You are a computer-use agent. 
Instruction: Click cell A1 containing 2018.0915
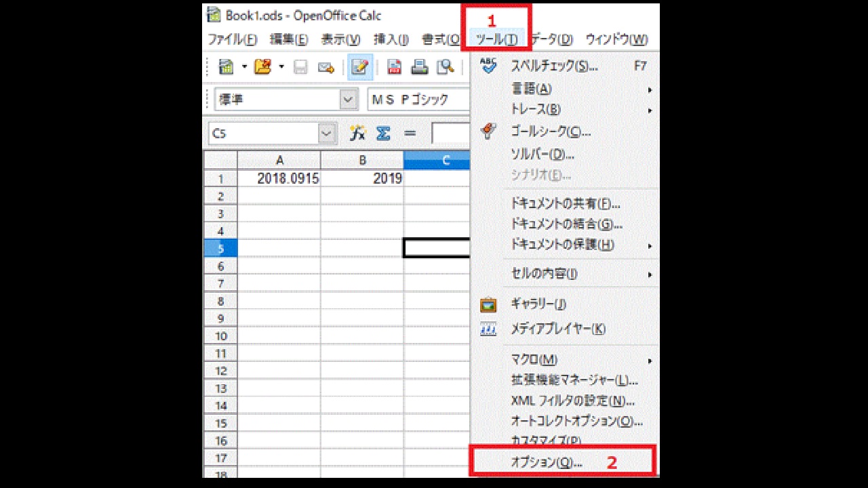coord(279,179)
